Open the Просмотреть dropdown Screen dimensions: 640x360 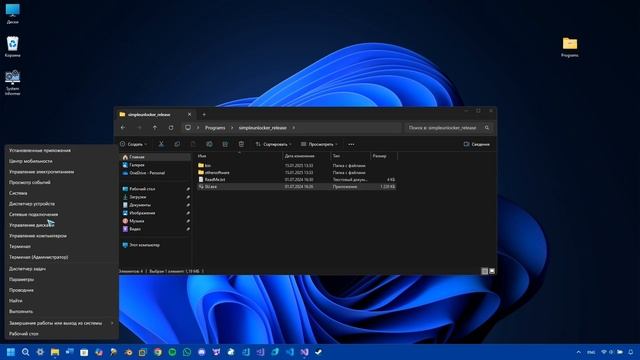(x=319, y=144)
